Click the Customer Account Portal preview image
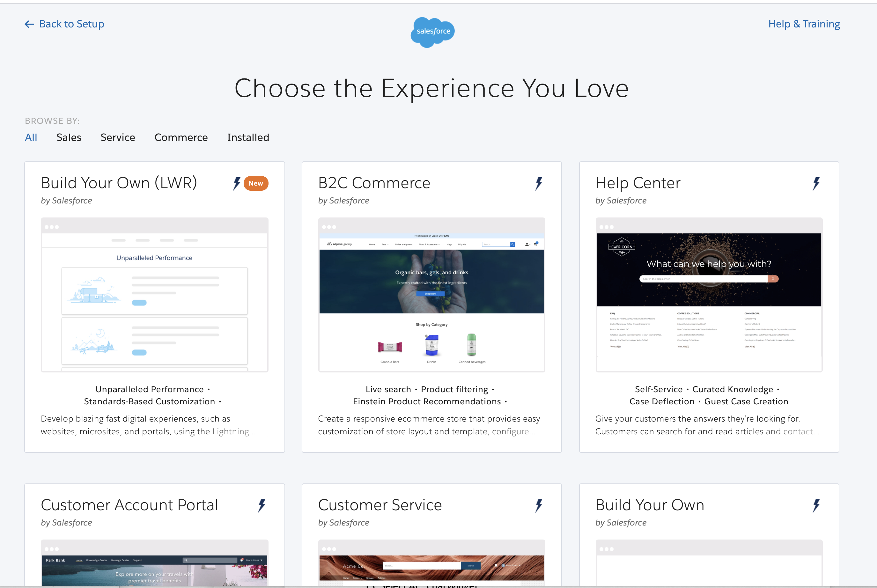877x588 pixels. (154, 563)
